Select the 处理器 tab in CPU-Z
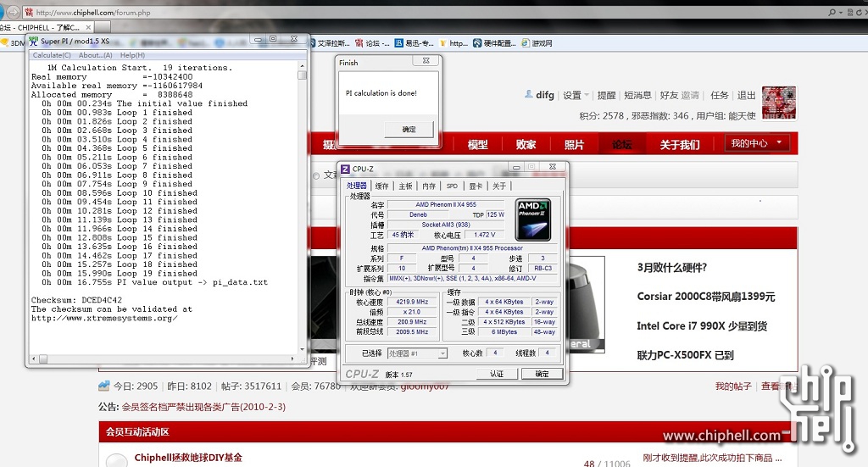Image resolution: width=868 pixels, height=467 pixels. tap(357, 186)
